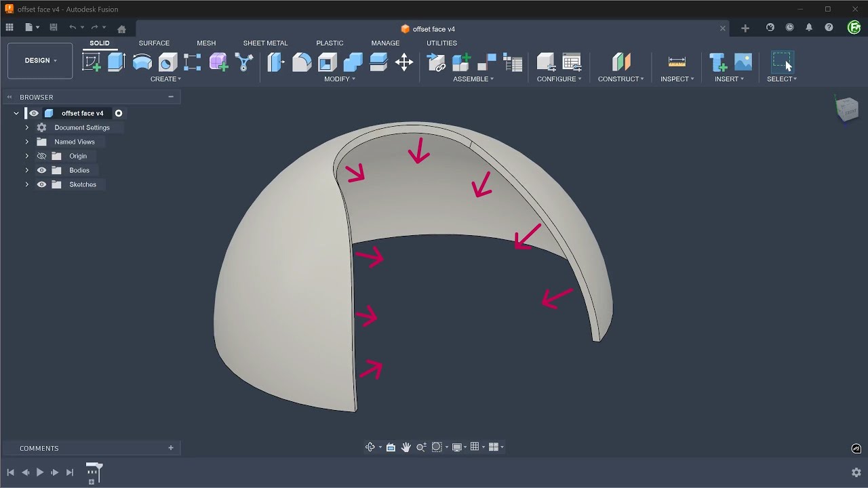This screenshot has width=868, height=488.
Task: Switch to the UTILITIES tab
Action: pos(441,43)
